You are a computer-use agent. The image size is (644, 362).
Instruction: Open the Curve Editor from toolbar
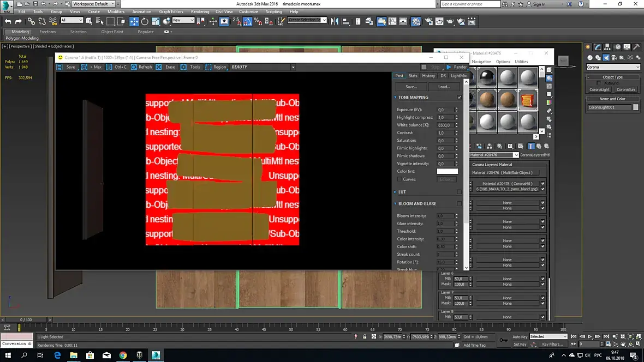pyautogui.click(x=392, y=21)
